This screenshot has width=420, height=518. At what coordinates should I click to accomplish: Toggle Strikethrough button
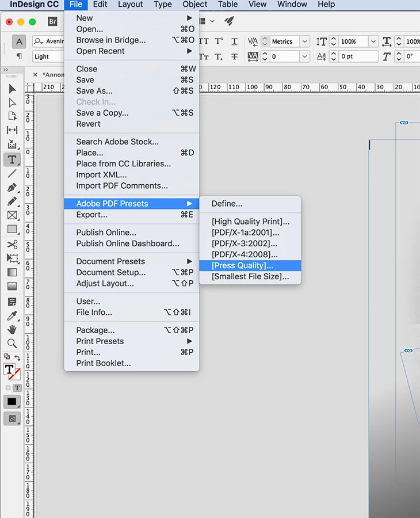point(234,57)
